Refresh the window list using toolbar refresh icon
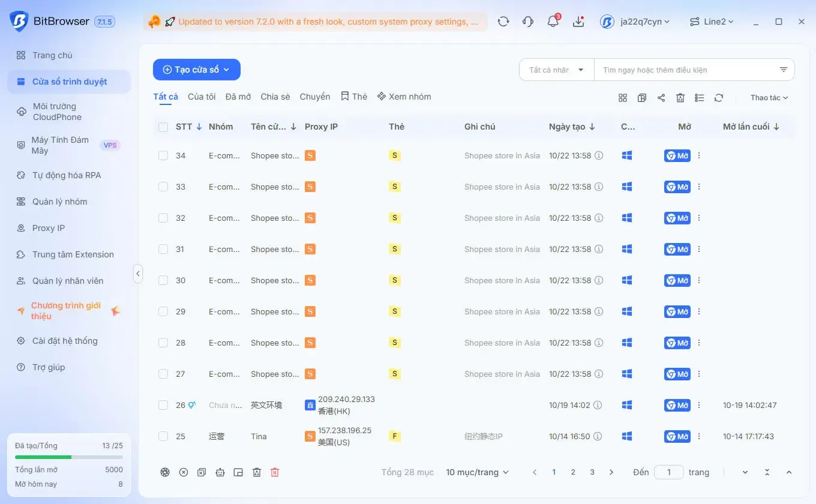Image resolution: width=816 pixels, height=504 pixels. [719, 98]
